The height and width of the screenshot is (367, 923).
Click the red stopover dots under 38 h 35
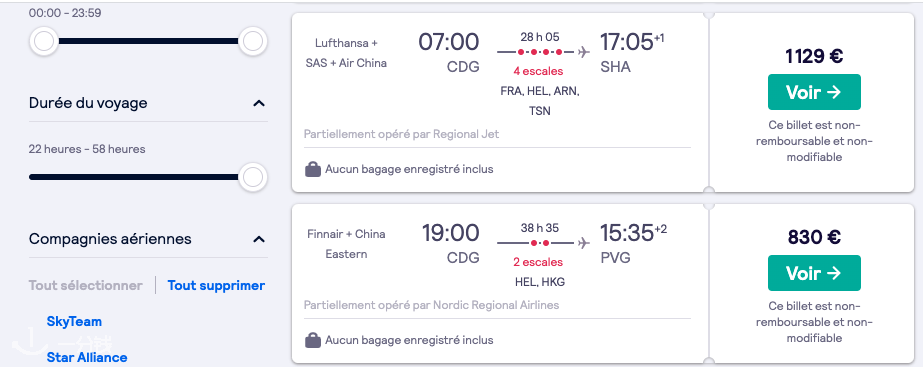pos(540,243)
